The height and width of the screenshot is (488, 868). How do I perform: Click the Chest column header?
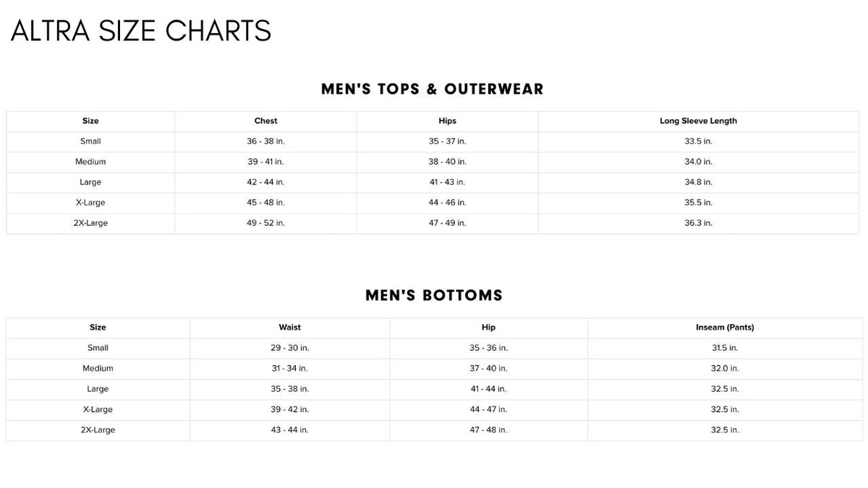(x=265, y=121)
